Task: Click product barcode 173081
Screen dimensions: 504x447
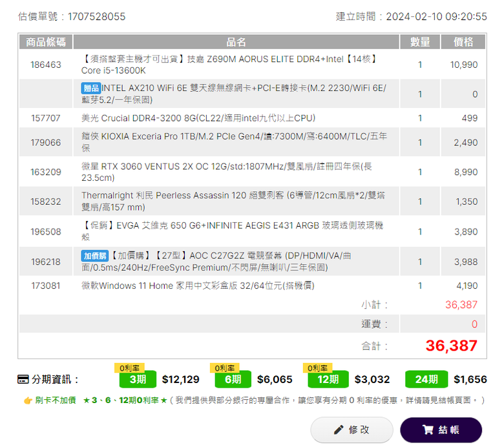Action: [x=46, y=286]
